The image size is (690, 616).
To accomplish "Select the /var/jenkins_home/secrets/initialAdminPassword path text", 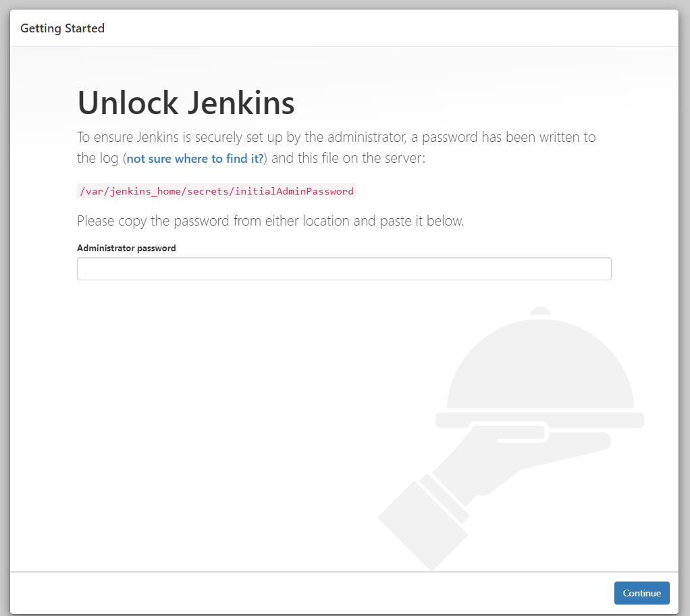I will [217, 191].
